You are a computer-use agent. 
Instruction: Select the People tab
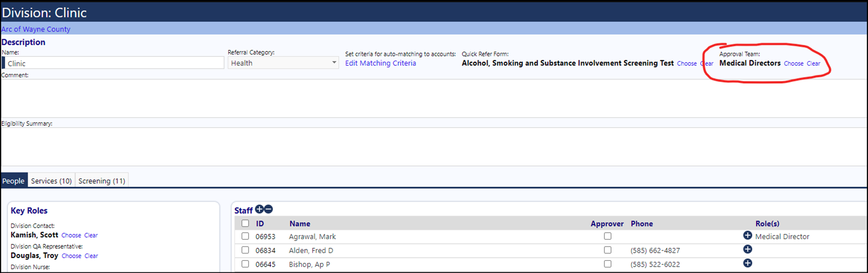click(13, 181)
